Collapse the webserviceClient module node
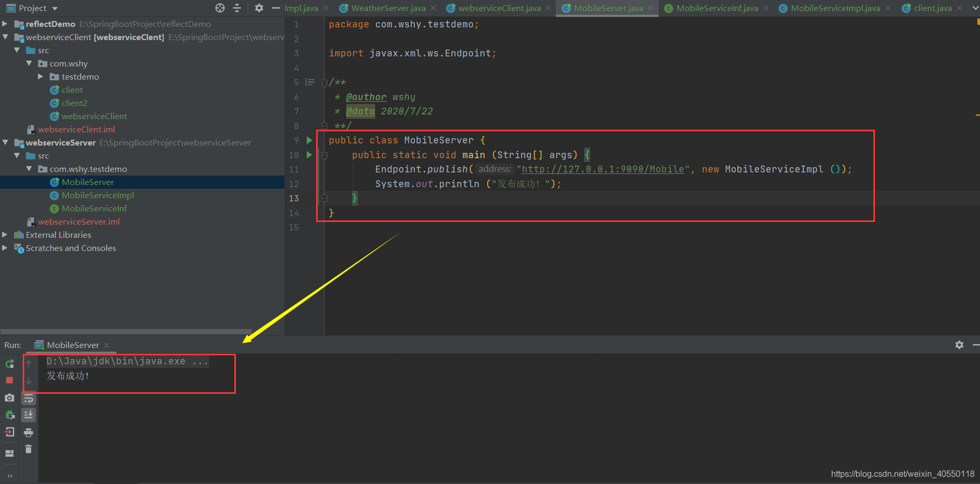The height and width of the screenshot is (484, 980). click(5, 37)
